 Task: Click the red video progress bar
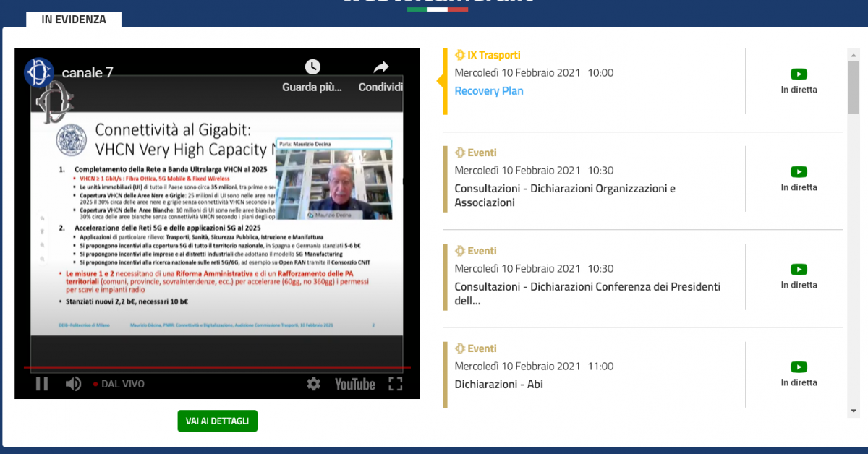[217, 368]
